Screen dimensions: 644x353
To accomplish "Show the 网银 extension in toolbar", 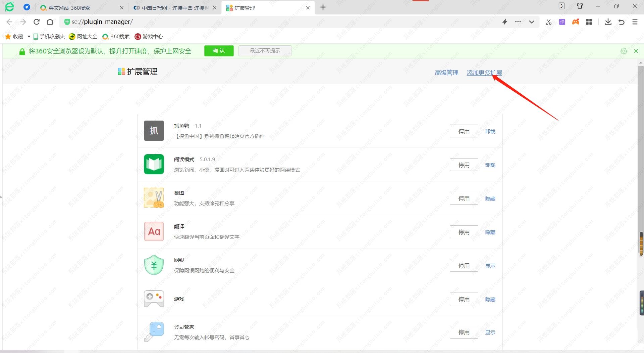I will tap(490, 266).
